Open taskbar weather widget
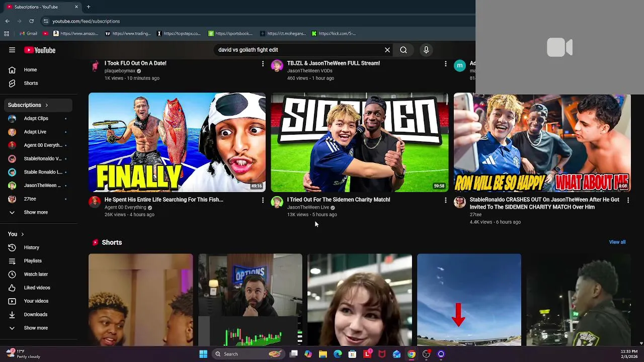 click(x=23, y=354)
